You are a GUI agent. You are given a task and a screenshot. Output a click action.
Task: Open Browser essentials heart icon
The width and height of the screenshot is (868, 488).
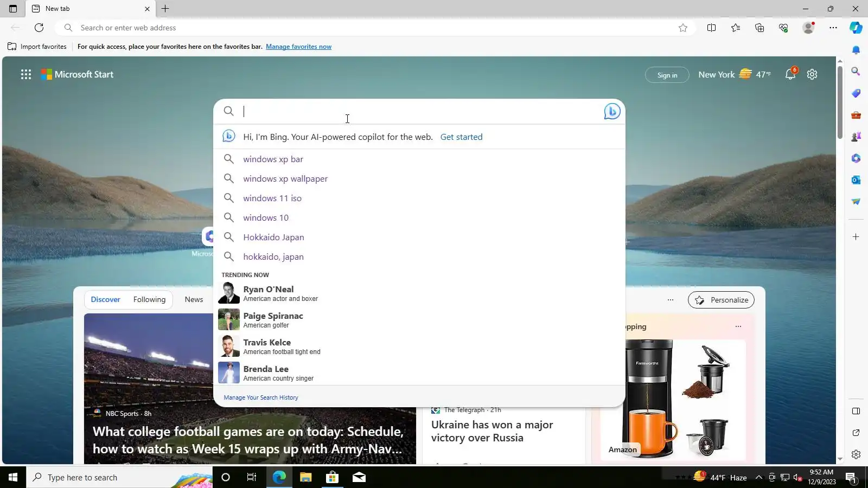[x=783, y=28]
